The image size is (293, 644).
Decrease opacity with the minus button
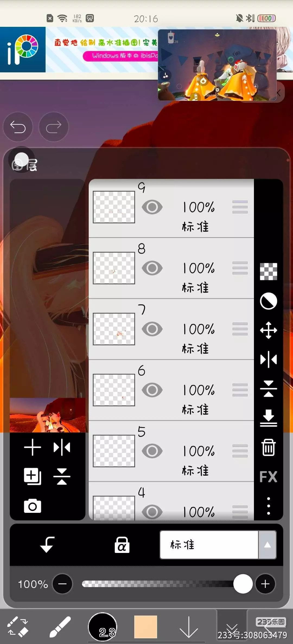coord(62,584)
